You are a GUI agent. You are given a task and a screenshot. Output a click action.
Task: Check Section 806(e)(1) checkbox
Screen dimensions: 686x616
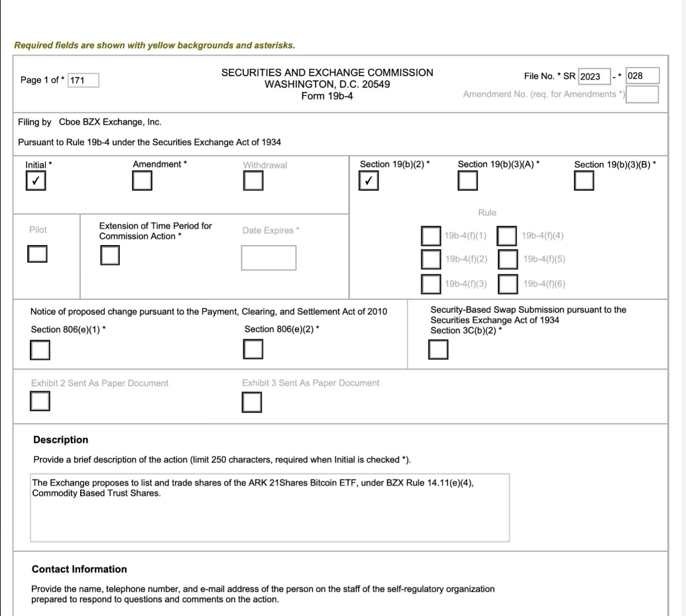(40, 350)
